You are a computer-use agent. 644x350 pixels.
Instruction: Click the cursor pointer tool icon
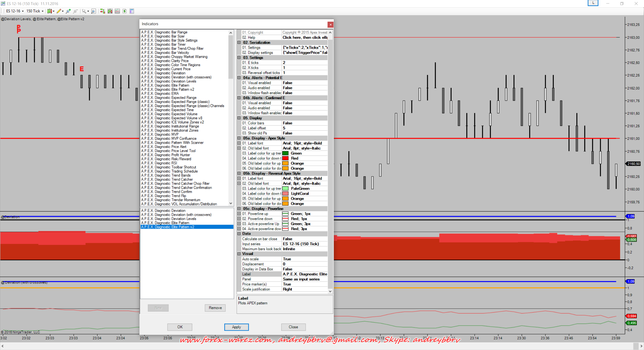tap(84, 11)
